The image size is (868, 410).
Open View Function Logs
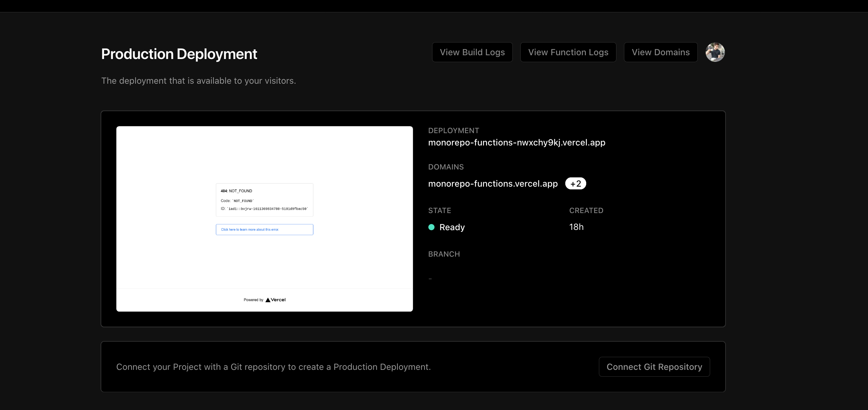pyautogui.click(x=568, y=52)
